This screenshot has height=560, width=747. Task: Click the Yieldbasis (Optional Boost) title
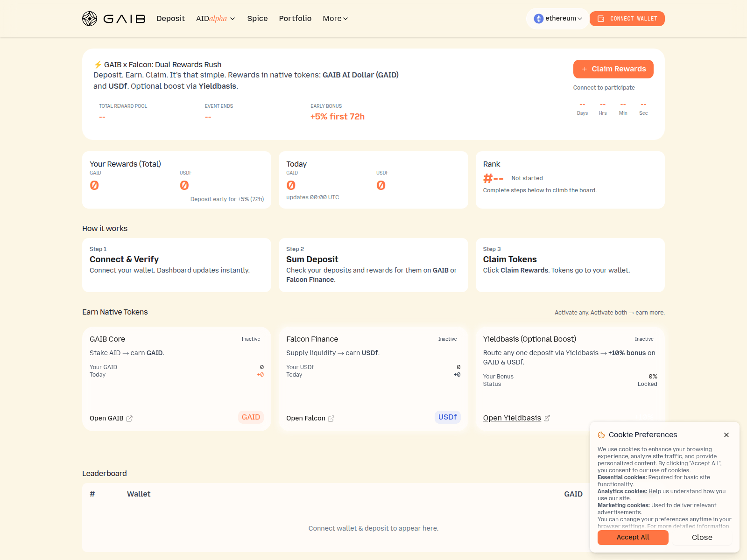(529, 339)
